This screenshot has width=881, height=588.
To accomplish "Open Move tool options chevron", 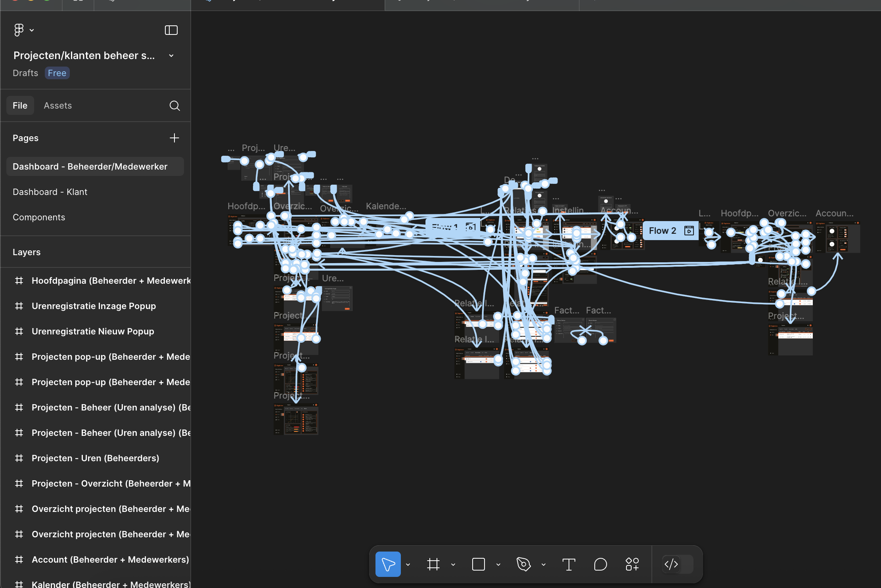I will (x=408, y=565).
